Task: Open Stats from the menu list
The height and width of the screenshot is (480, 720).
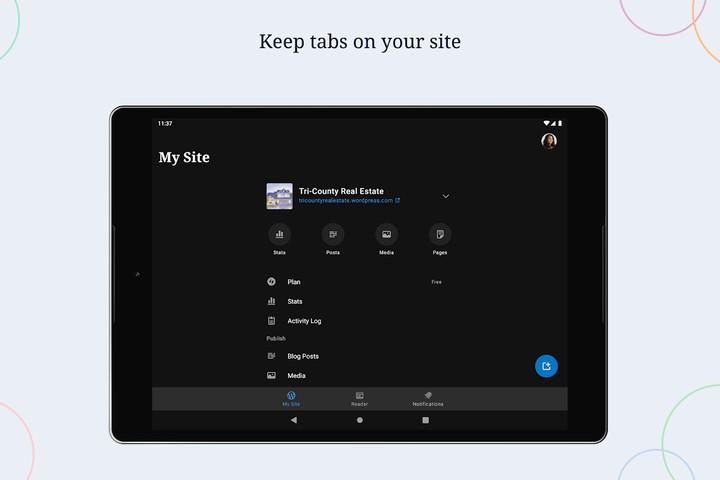Action: pos(295,301)
